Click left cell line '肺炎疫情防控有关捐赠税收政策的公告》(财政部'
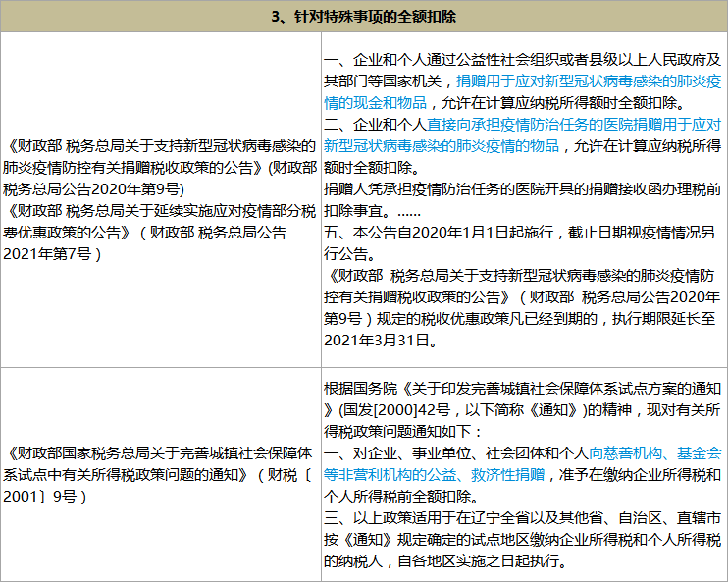The width and height of the screenshot is (728, 582). point(160,168)
